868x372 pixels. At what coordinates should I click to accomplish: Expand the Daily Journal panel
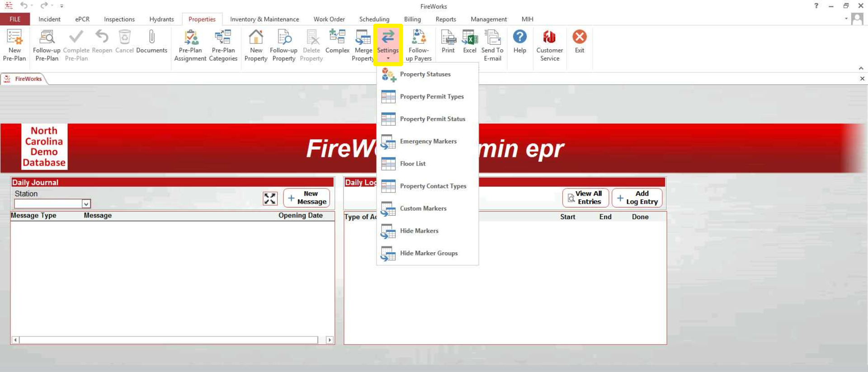click(x=270, y=198)
